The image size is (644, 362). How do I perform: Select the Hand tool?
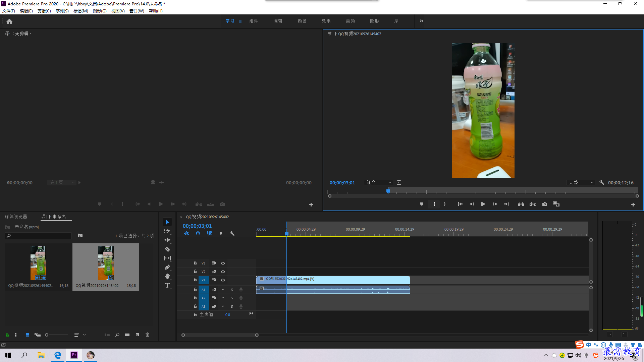coord(167,276)
